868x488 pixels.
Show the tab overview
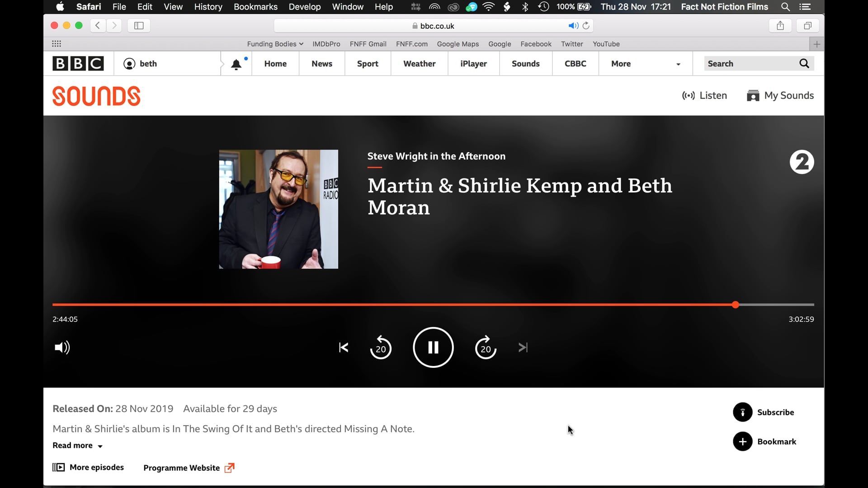click(x=807, y=26)
